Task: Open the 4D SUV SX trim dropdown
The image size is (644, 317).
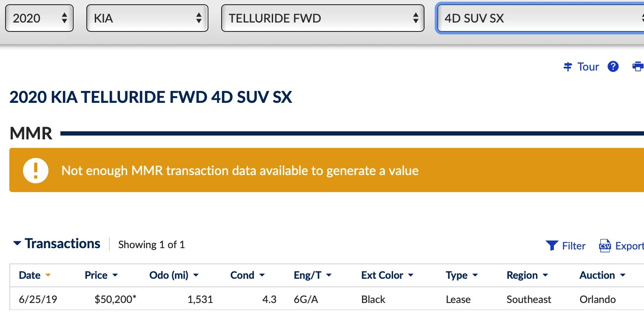Action: pyautogui.click(x=540, y=18)
